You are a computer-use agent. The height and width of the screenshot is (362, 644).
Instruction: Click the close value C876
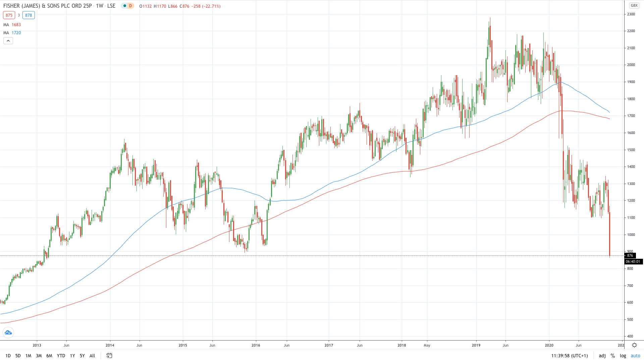184,6
